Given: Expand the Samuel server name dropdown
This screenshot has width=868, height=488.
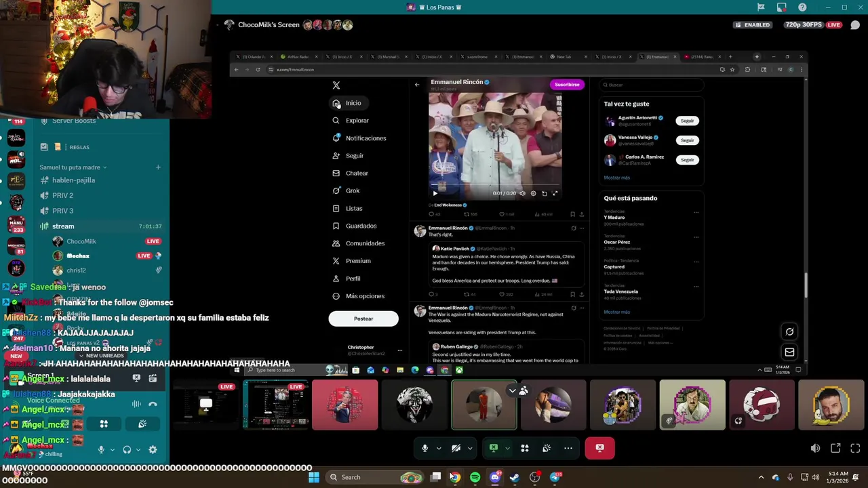Looking at the screenshot, I should pos(73,167).
